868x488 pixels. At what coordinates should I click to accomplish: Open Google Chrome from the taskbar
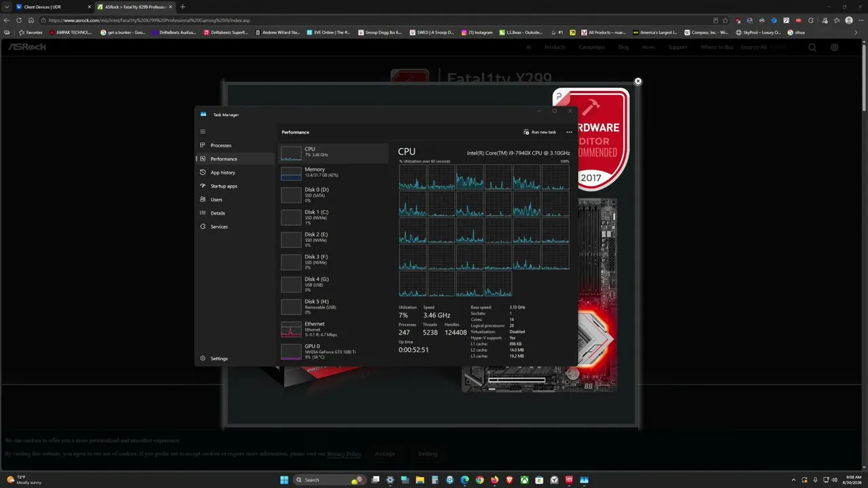tap(479, 480)
